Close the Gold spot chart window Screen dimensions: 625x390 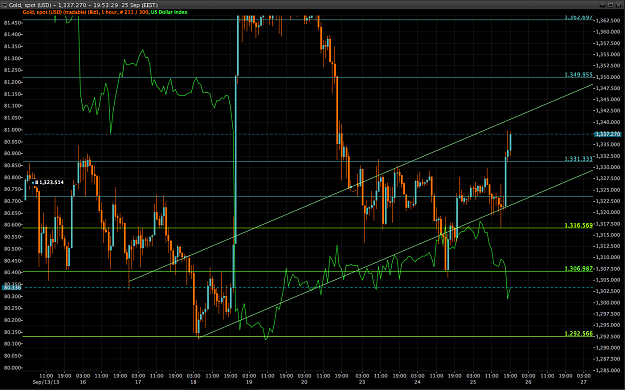click(618, 5)
